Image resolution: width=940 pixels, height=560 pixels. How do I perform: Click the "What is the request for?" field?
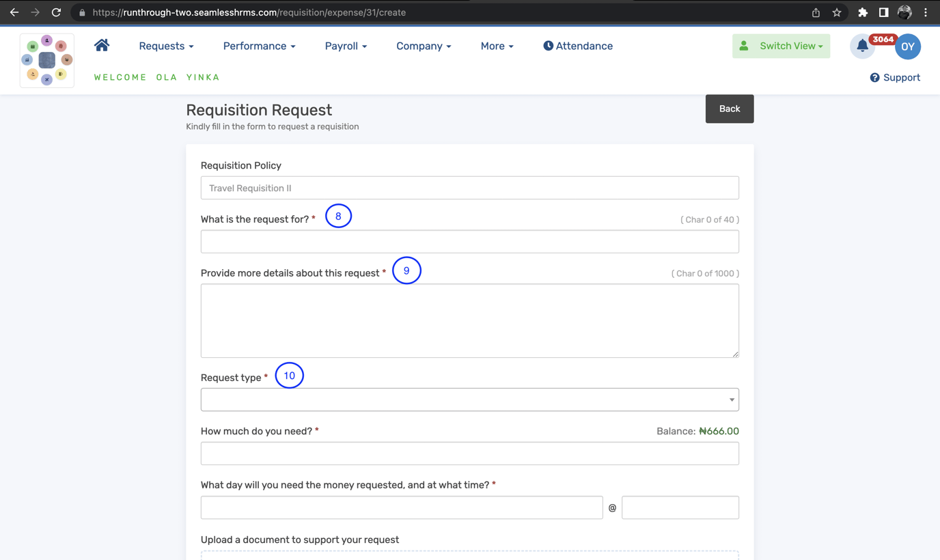pyautogui.click(x=469, y=241)
